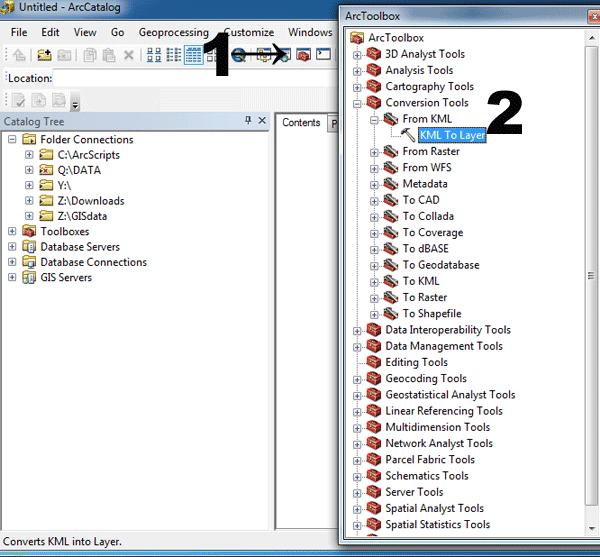Click the Validate Metadata icon
The width and height of the screenshot is (600, 557).
pos(18,101)
